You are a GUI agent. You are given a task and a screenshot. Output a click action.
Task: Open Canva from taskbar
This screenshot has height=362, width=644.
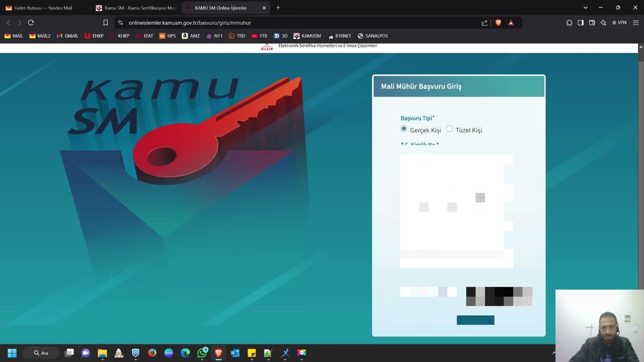coord(169,353)
